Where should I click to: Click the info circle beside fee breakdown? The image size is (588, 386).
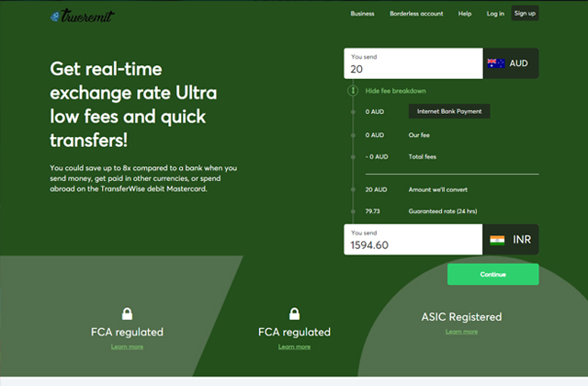(x=353, y=91)
